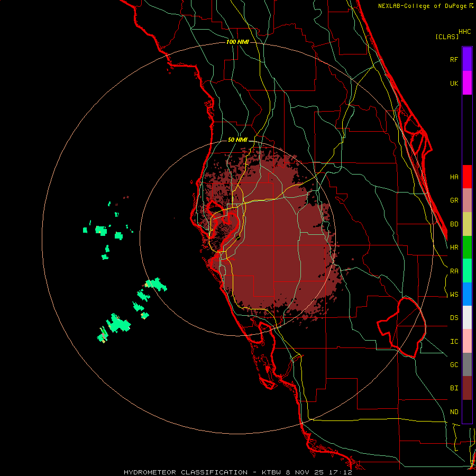Click the DS white legend swatch
The height and width of the screenshot is (476, 476).
point(467,317)
